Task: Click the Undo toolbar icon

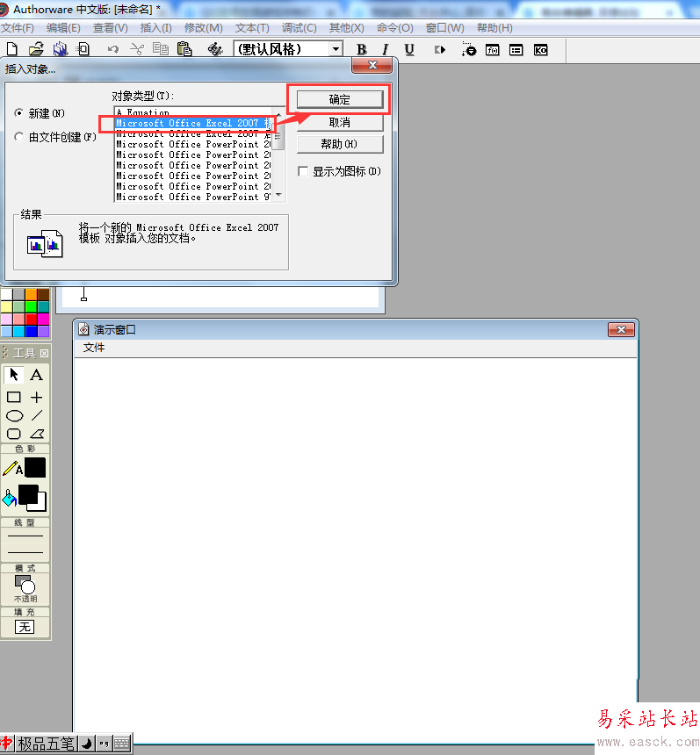Action: point(113,49)
